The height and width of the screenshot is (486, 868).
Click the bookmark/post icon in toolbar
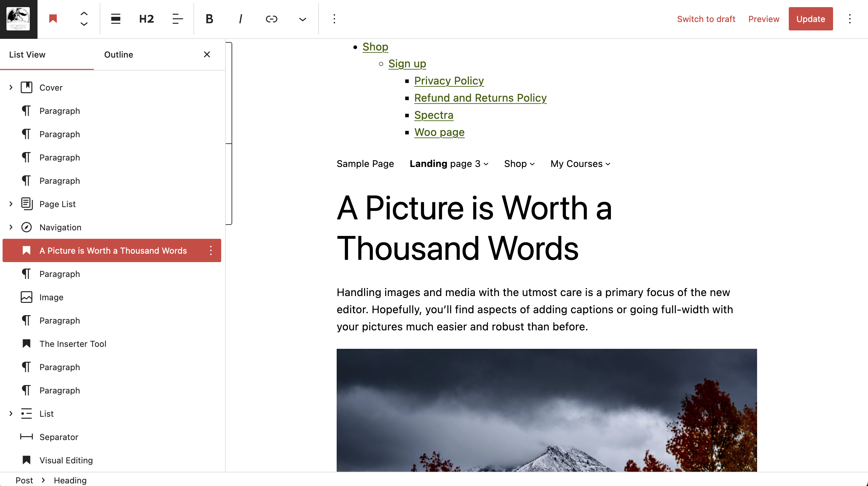53,18
